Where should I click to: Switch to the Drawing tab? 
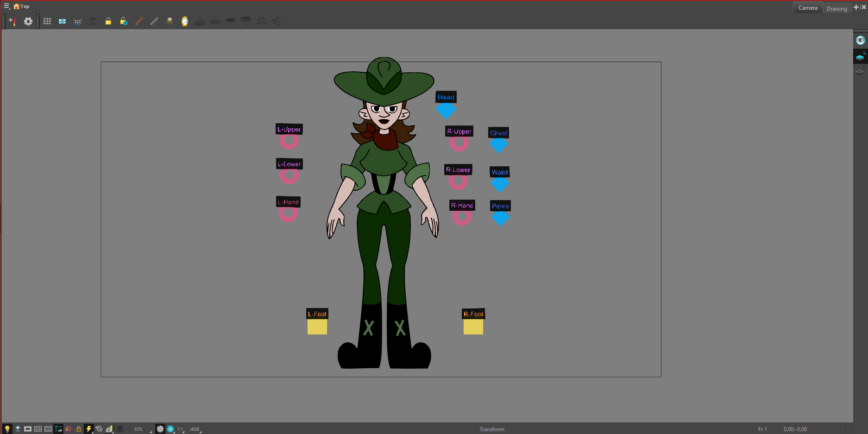pyautogui.click(x=837, y=8)
